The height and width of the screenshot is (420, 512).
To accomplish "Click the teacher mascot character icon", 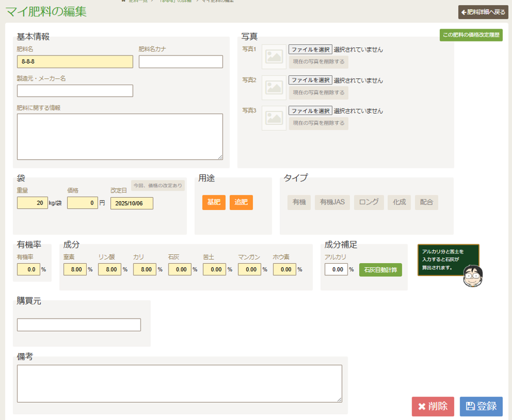I will [x=472, y=275].
